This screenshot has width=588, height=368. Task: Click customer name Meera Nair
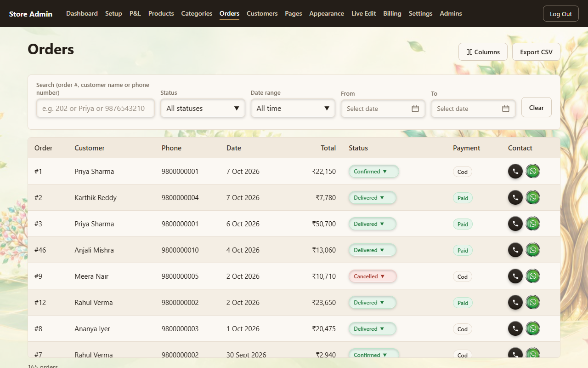(x=91, y=276)
